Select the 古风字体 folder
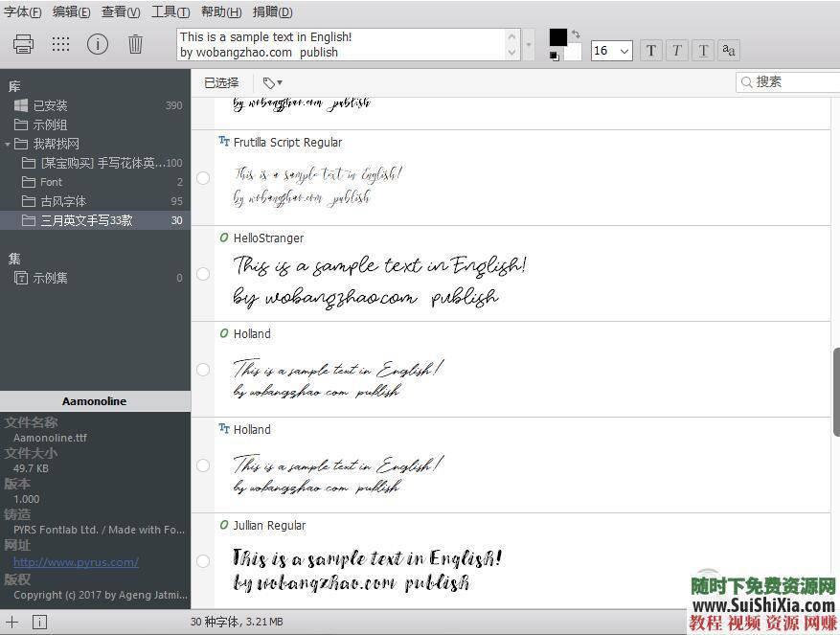Viewport: 840px width, 635px height. pyautogui.click(x=96, y=201)
